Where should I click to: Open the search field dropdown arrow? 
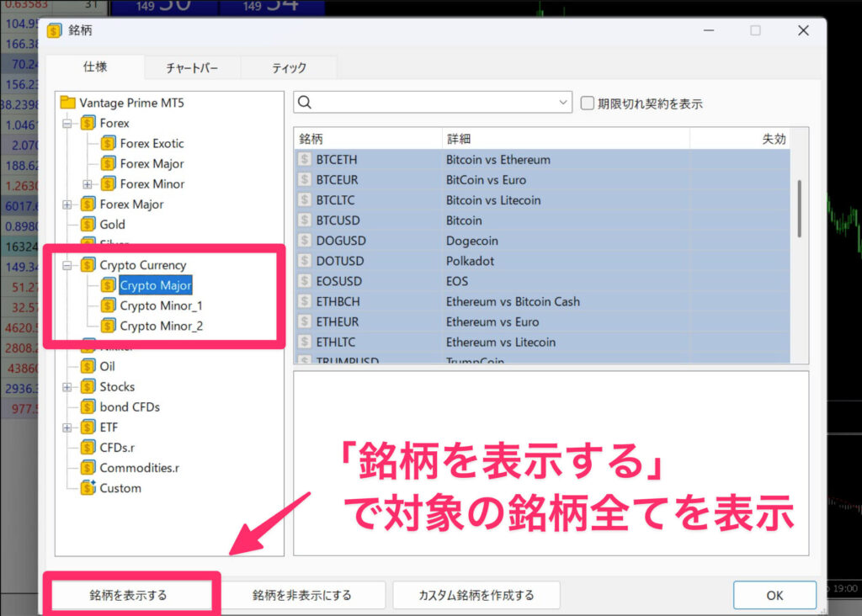pos(562,103)
